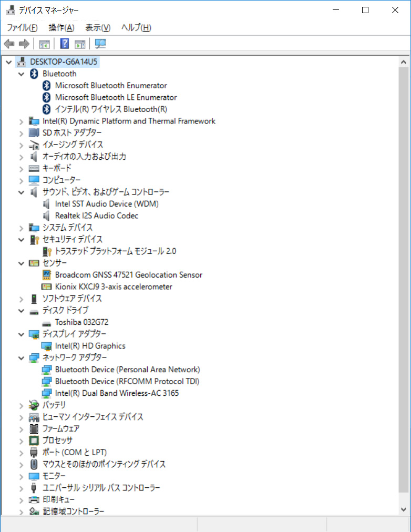411x532 pixels.
Task: Click the Broadcom GNSS 47521 Geolocation Sensor icon
Action: click(46, 275)
